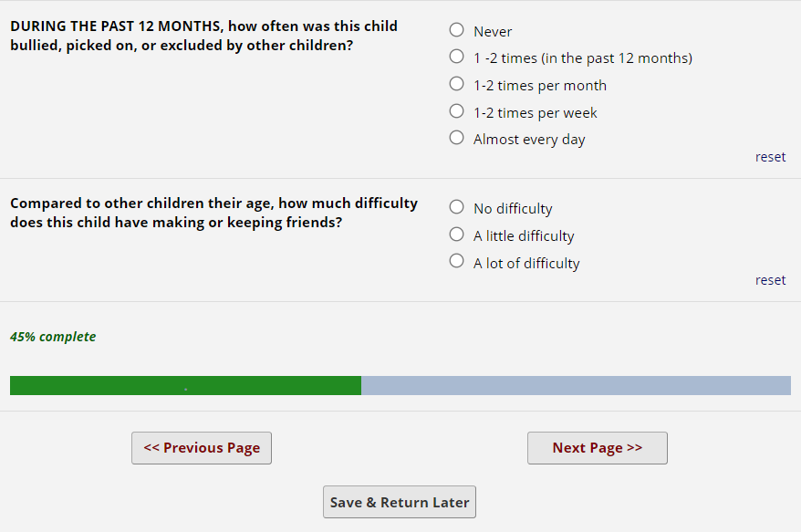Mark the 'Almost every day' radio circle
801x532 pixels.
click(457, 138)
